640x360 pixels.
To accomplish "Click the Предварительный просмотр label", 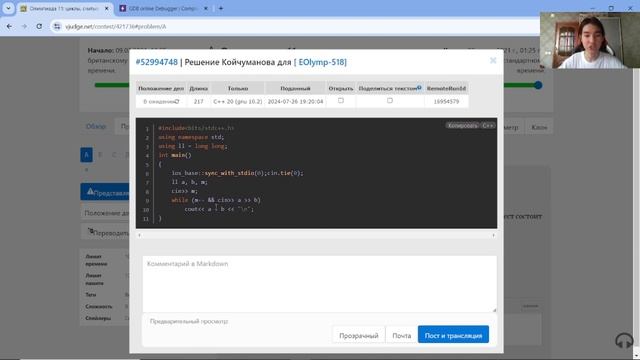I will tap(189, 321).
